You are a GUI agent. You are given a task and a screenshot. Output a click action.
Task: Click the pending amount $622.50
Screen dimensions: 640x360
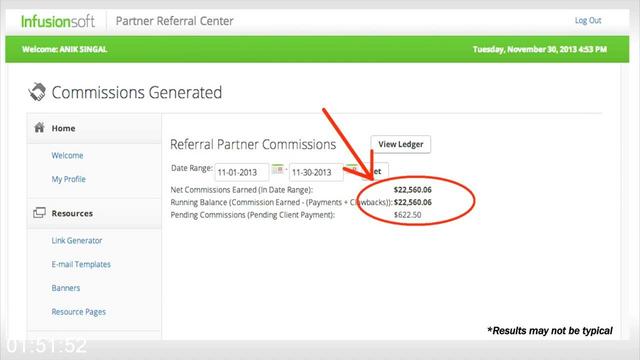click(x=407, y=215)
